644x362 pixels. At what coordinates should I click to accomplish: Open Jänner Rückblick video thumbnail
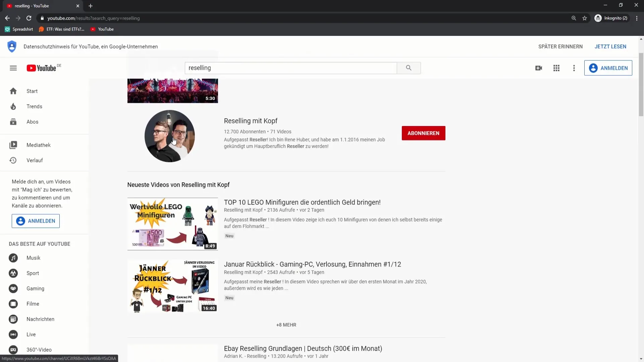[x=173, y=286]
